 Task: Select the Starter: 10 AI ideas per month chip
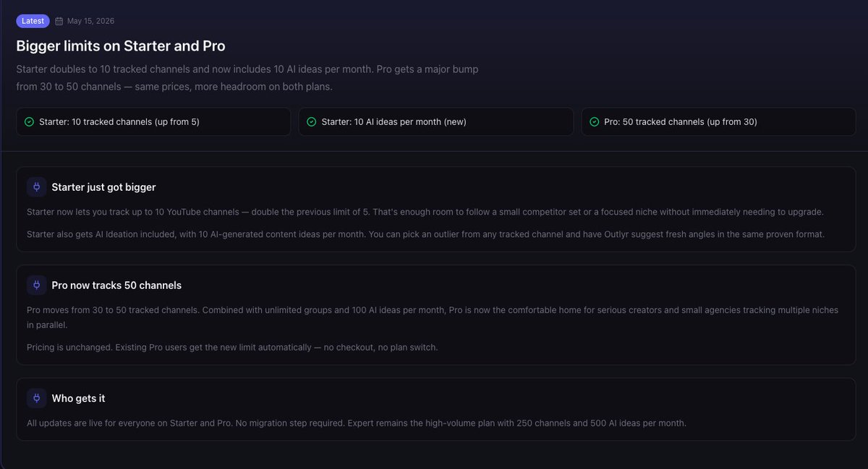(x=436, y=122)
